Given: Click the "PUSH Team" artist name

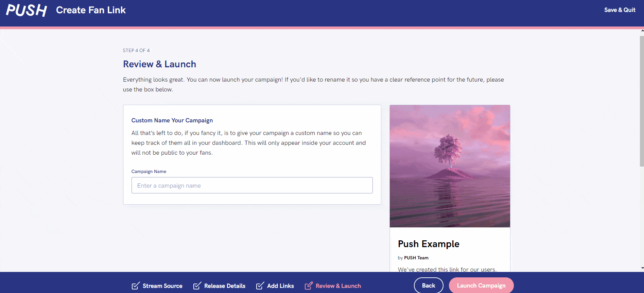Looking at the screenshot, I should tap(416, 258).
